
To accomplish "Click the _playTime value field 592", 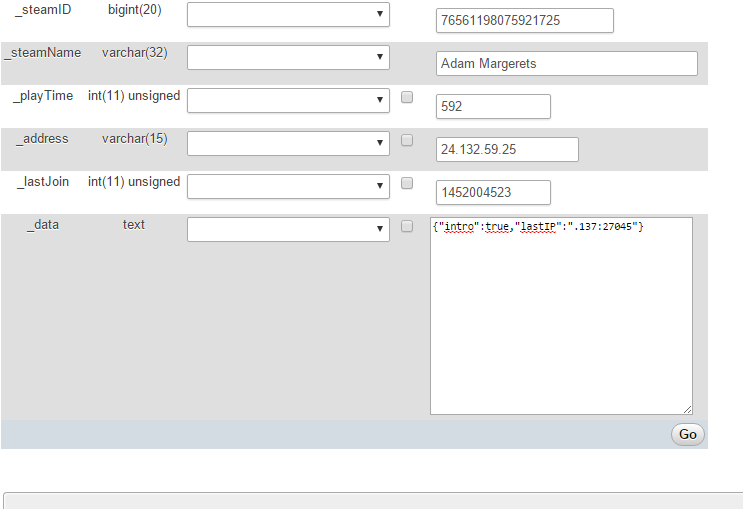I will [x=493, y=106].
